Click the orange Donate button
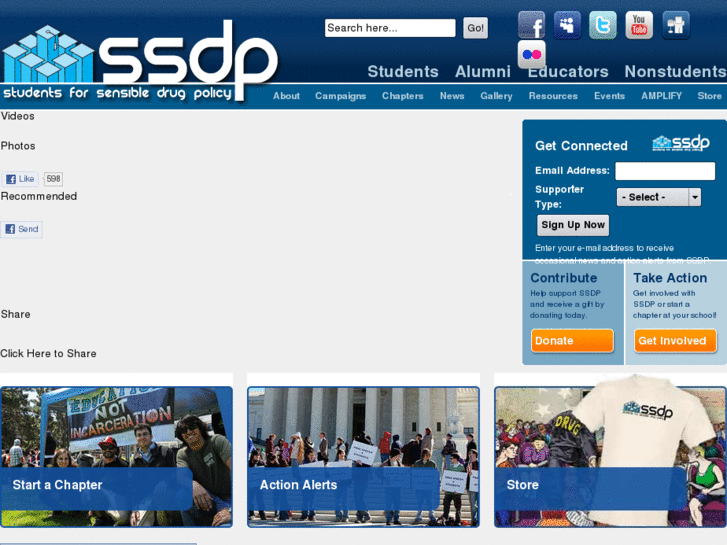 point(572,341)
